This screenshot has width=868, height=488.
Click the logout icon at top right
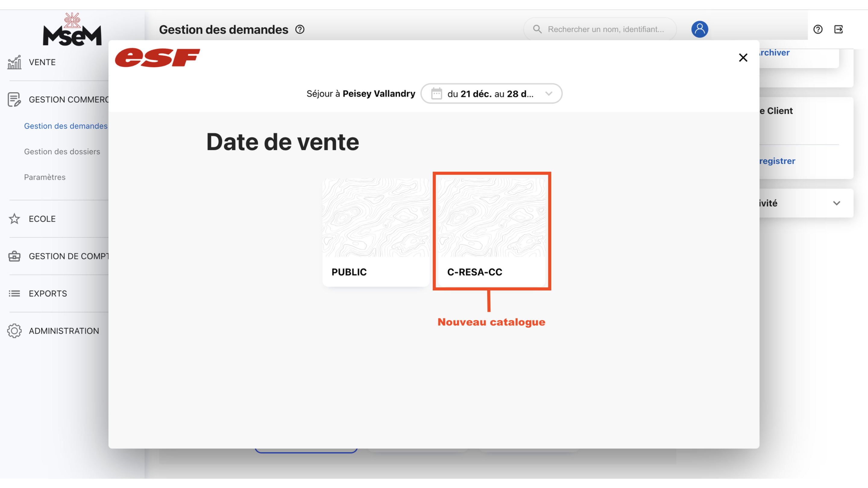click(838, 29)
